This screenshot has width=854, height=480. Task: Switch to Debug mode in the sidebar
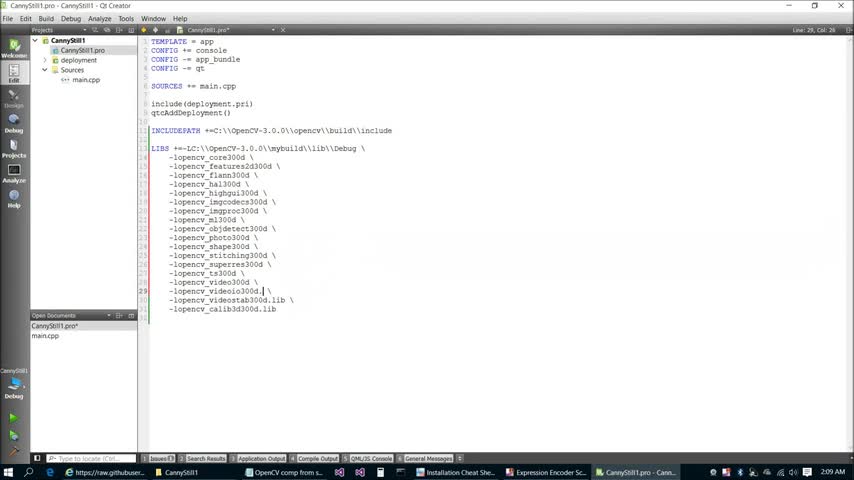coord(14,124)
